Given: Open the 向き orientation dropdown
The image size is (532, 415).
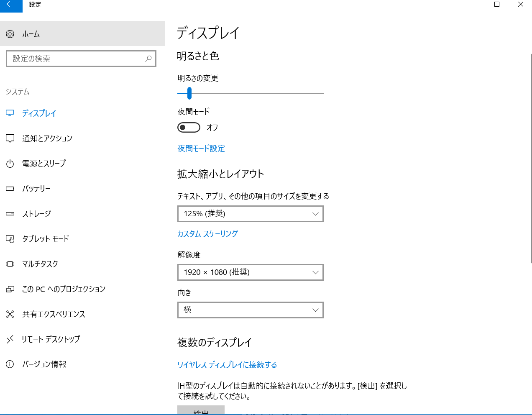Looking at the screenshot, I should point(250,310).
